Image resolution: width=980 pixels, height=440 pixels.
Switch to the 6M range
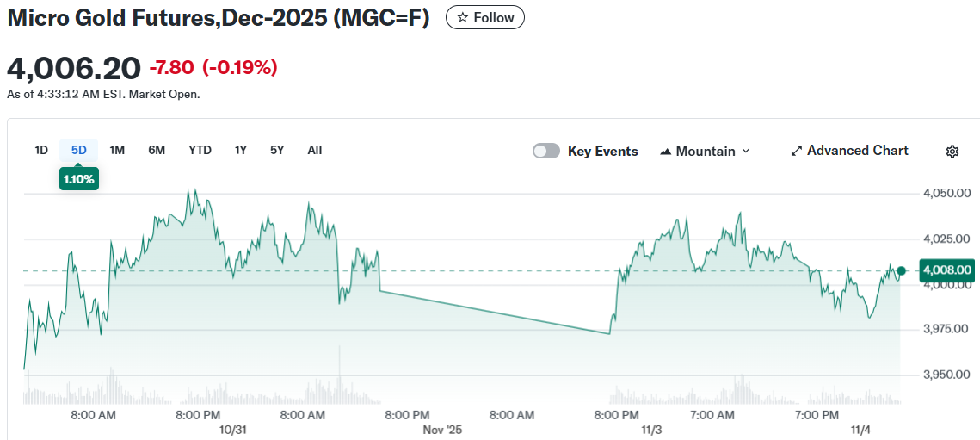pyautogui.click(x=157, y=150)
